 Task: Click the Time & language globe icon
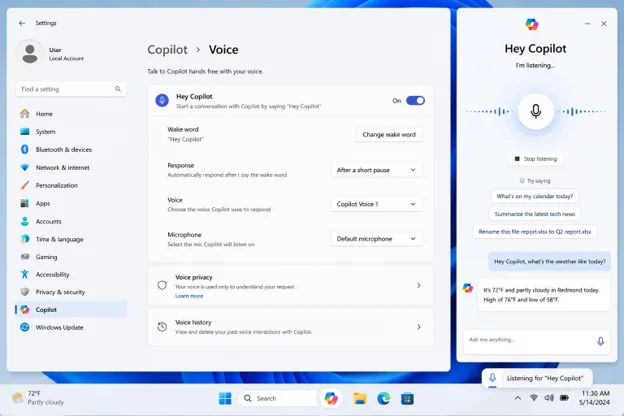pyautogui.click(x=25, y=239)
